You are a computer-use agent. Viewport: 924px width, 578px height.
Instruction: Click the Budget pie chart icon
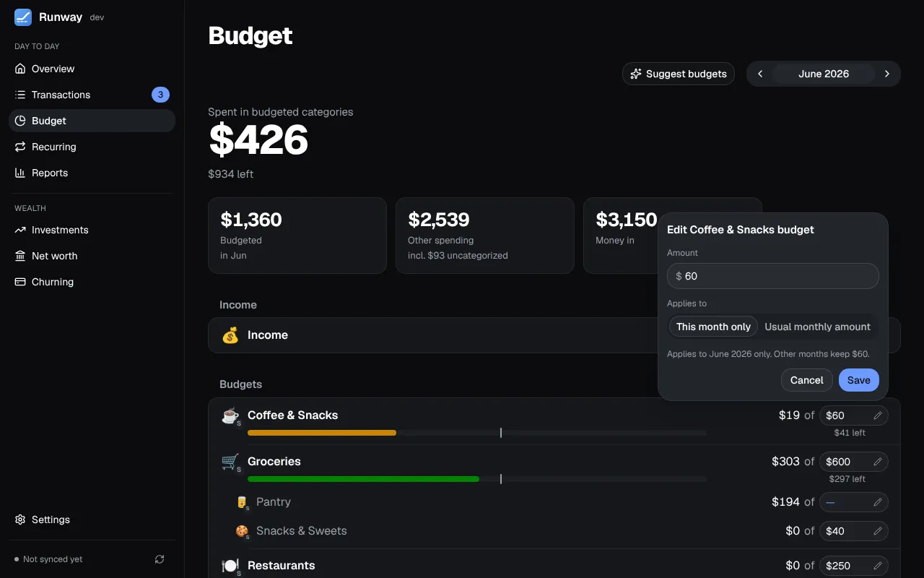tap(20, 121)
